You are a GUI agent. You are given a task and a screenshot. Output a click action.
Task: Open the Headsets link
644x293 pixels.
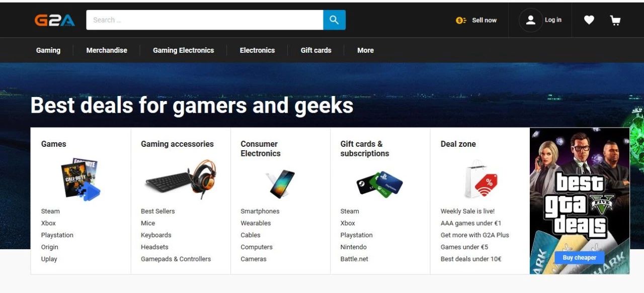(154, 247)
